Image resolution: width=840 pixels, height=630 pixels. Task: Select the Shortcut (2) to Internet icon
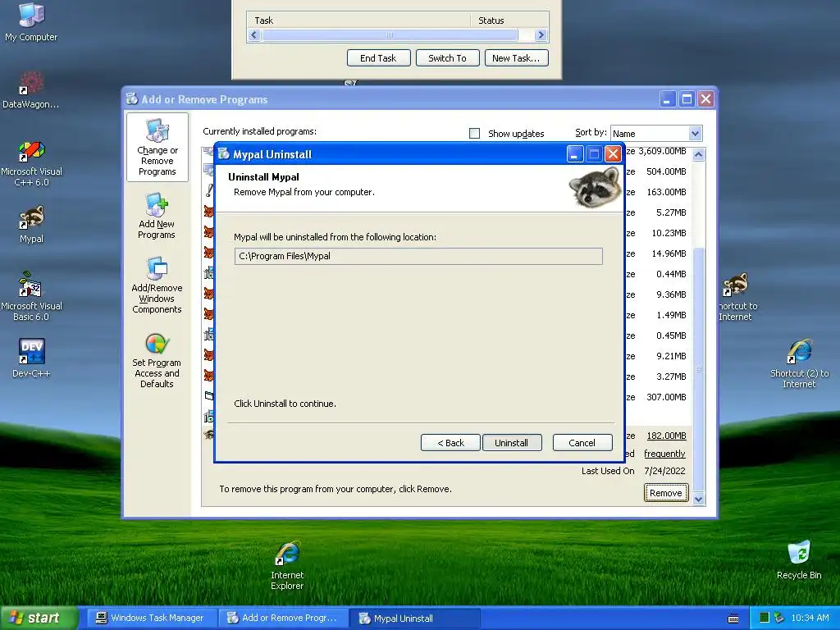coord(799,363)
